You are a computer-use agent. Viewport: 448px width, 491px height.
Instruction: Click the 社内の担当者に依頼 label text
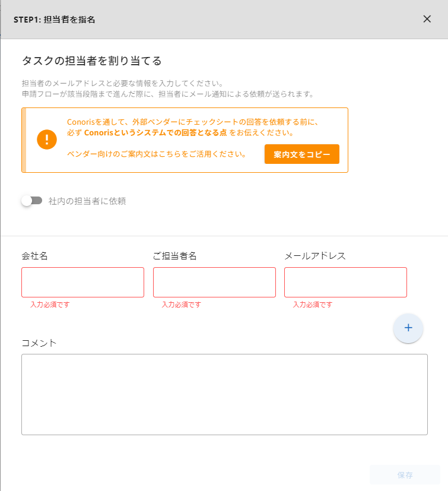click(x=87, y=201)
